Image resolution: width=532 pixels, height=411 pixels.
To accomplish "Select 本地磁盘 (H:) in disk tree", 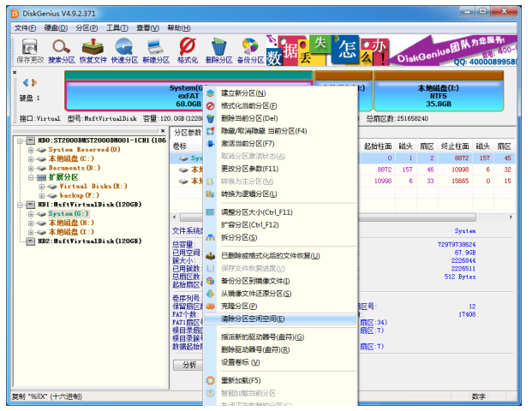I will pyautogui.click(x=71, y=223).
